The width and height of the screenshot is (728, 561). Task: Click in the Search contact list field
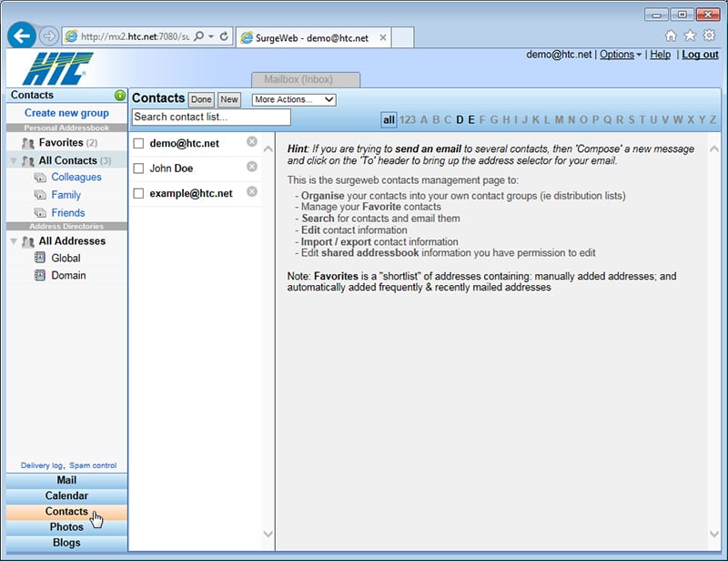click(211, 117)
